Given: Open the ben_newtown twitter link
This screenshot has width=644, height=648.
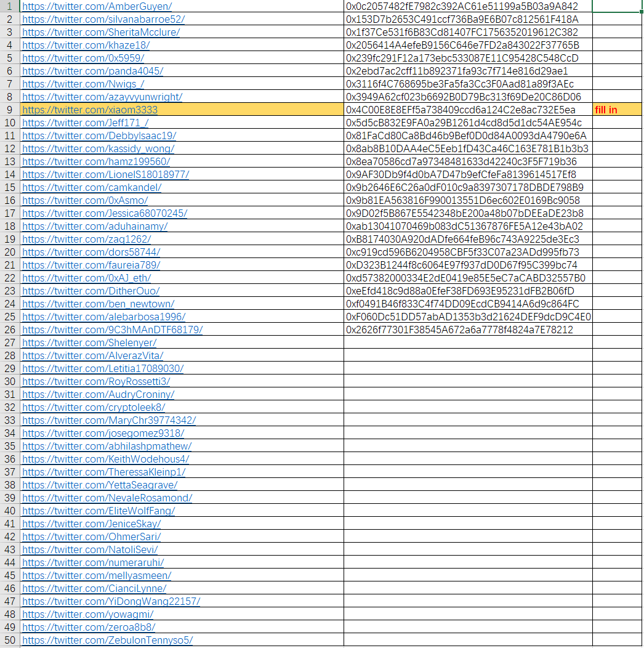Looking at the screenshot, I should pos(99,304).
